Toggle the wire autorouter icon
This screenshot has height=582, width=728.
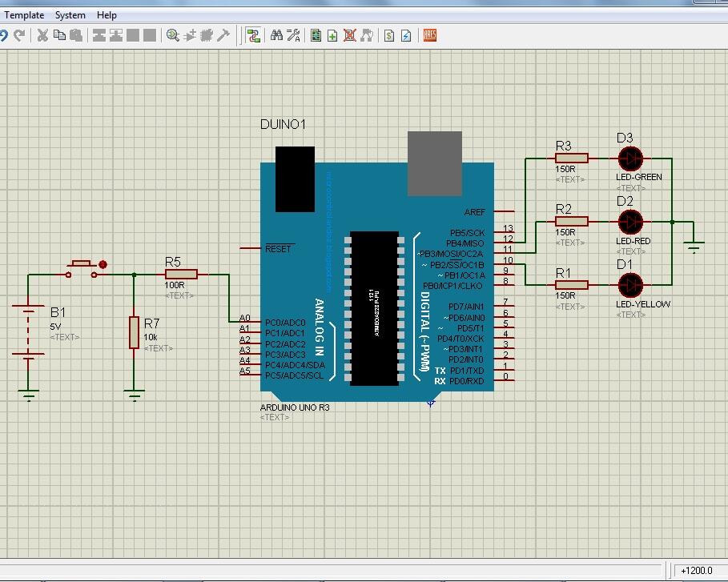click(253, 35)
